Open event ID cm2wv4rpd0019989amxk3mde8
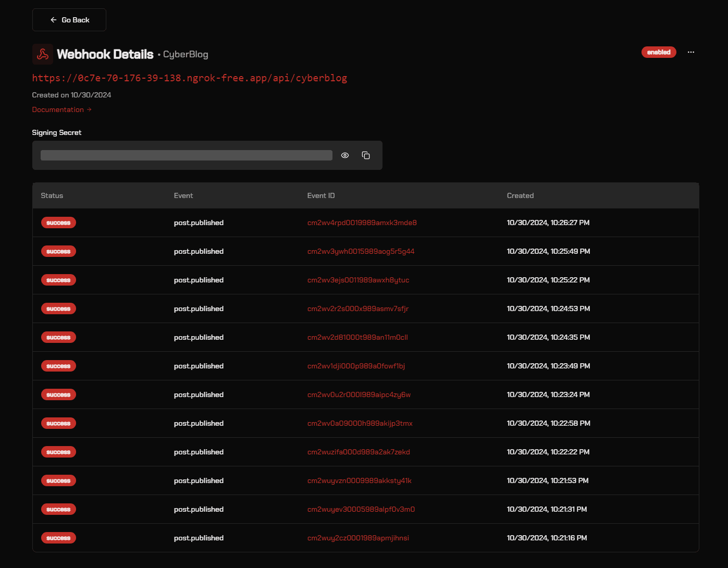Screen dimensions: 728x568 coord(362,223)
